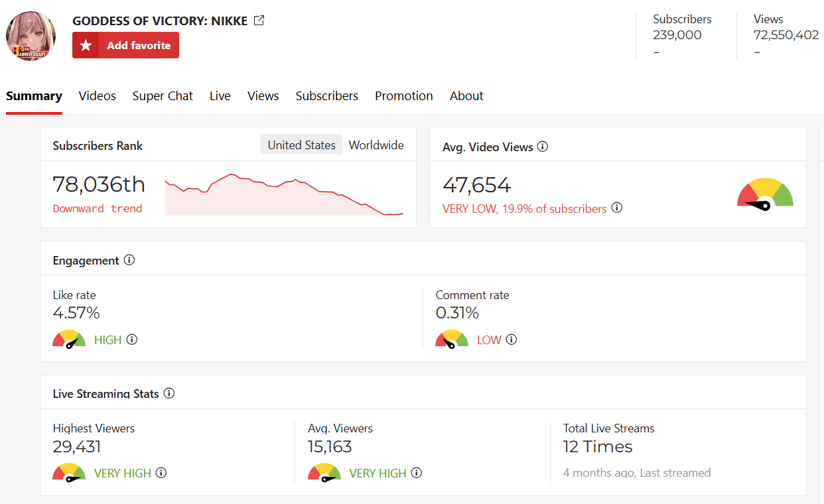Click the channel avatar thumbnail
The height and width of the screenshot is (504, 824).
tap(31, 36)
